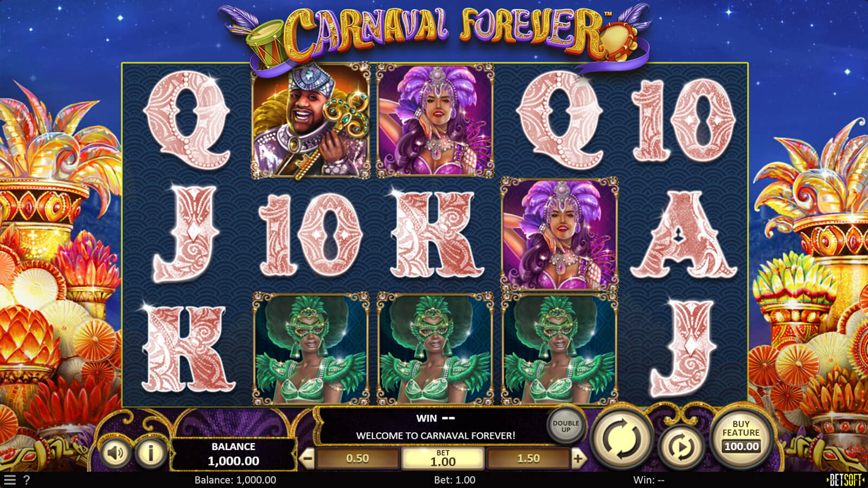Mute the game sound with speaker icon

(x=115, y=452)
